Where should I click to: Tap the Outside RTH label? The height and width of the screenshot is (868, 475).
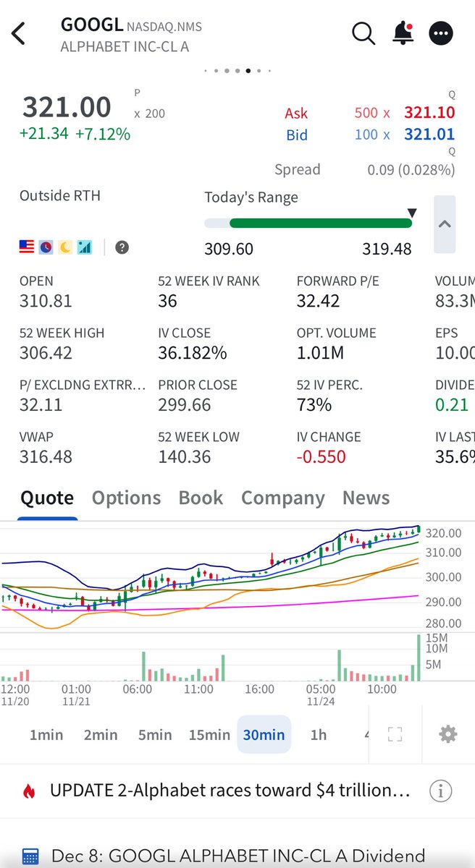point(60,196)
